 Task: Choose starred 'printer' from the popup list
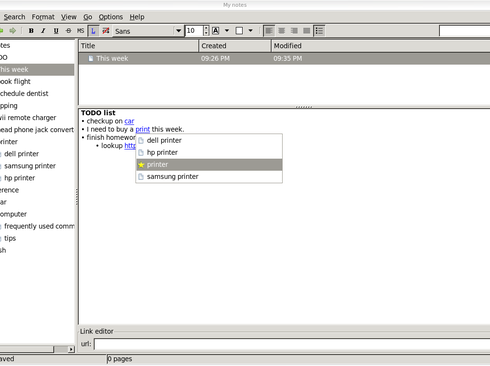(209, 165)
